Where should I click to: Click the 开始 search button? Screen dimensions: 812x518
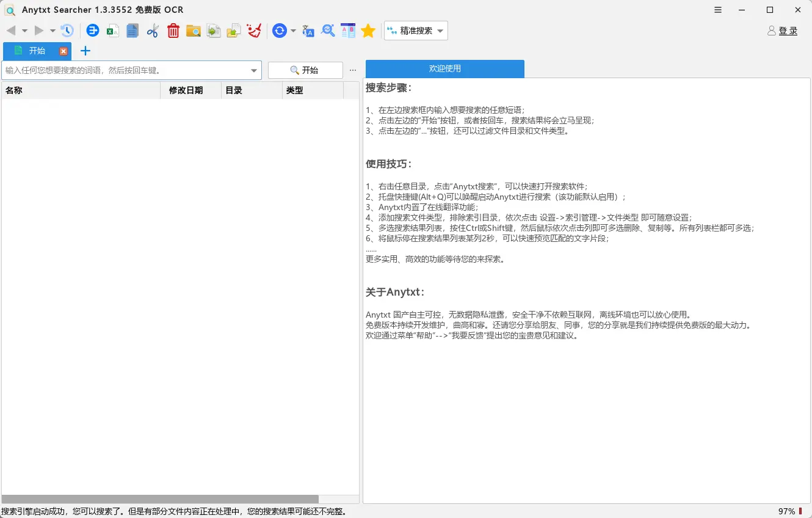[x=305, y=70]
